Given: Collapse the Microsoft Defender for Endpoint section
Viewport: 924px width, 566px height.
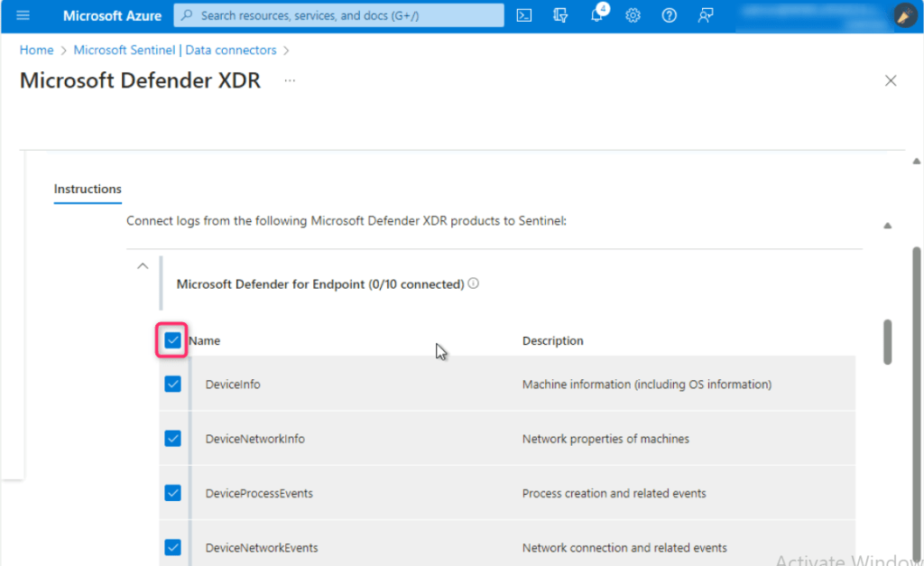Looking at the screenshot, I should click(142, 266).
